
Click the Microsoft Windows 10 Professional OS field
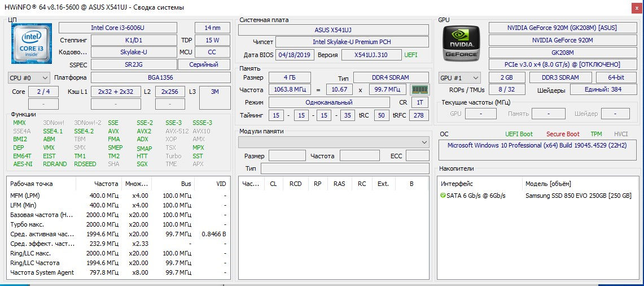538,150
